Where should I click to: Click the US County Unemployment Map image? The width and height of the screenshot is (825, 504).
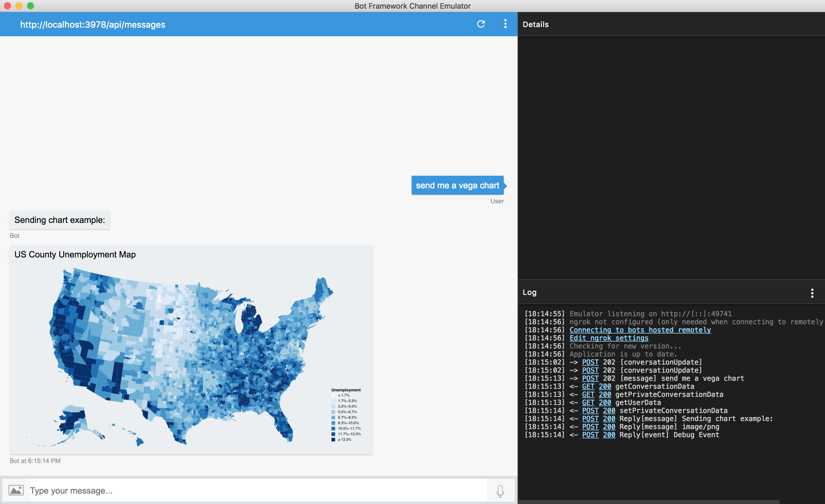point(191,355)
